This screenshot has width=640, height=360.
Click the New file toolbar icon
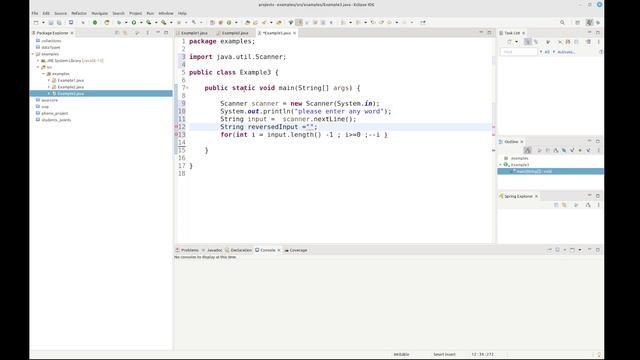pyautogui.click(x=36, y=22)
